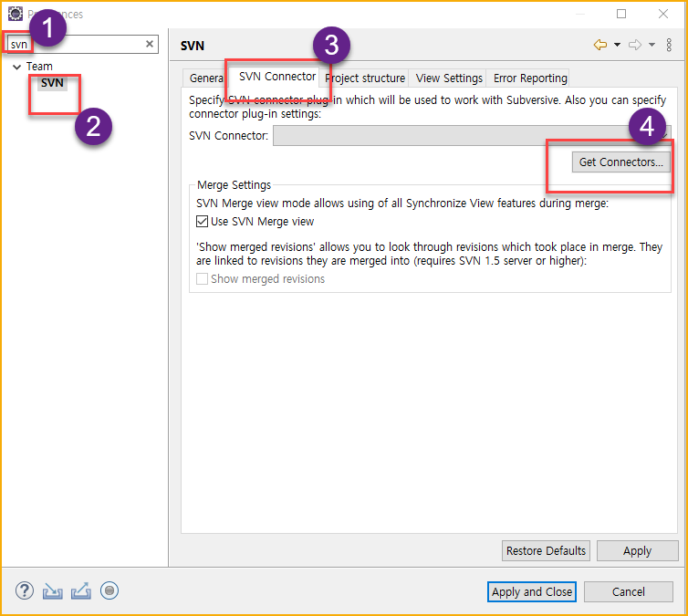Clear the svn filter text
688x616 pixels.
(x=150, y=44)
